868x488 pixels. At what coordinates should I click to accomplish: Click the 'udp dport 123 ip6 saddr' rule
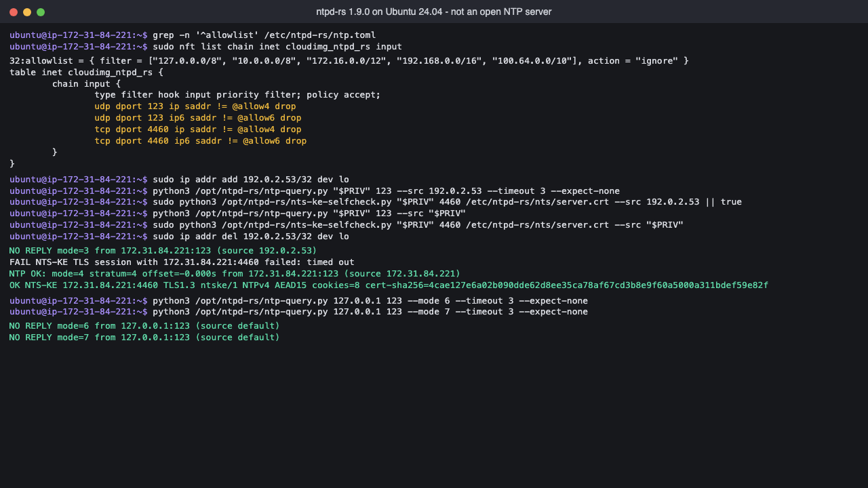(198, 118)
